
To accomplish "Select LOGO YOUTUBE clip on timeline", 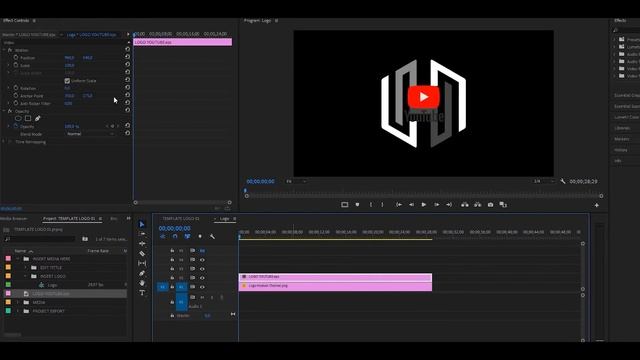I will (335, 277).
